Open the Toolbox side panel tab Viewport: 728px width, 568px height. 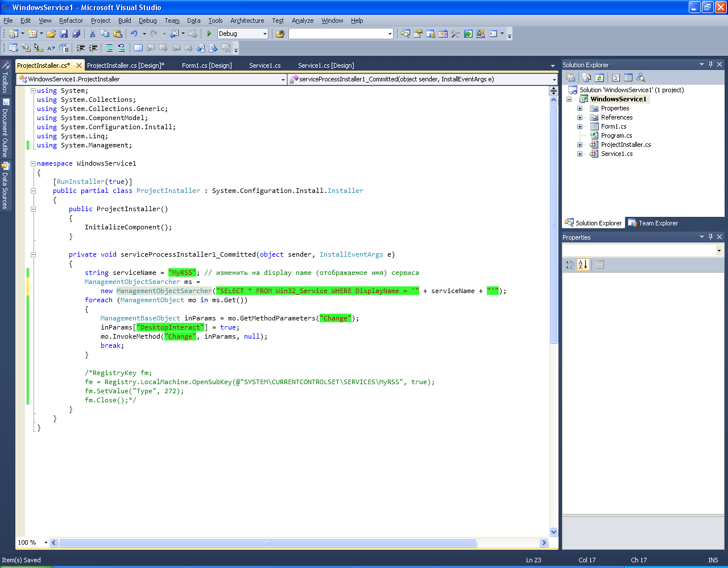pos(5,77)
